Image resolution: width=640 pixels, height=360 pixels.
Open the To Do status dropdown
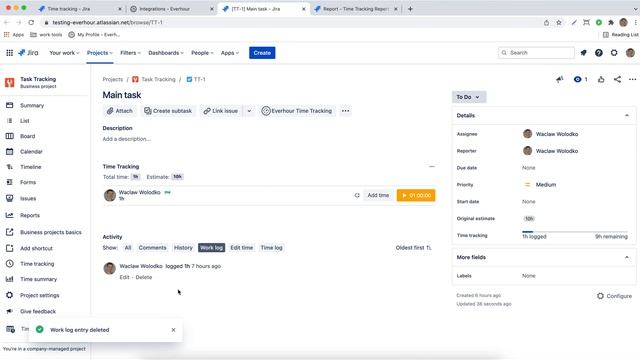(x=469, y=97)
